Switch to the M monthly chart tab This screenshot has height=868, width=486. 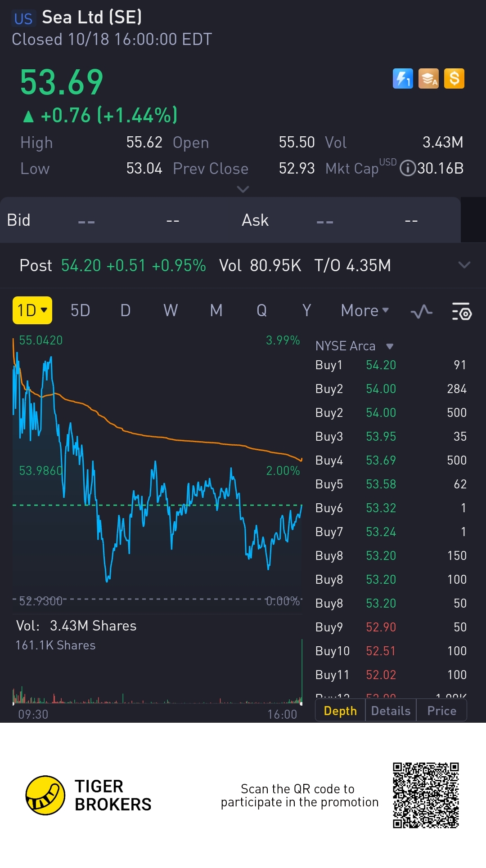pos(216,310)
